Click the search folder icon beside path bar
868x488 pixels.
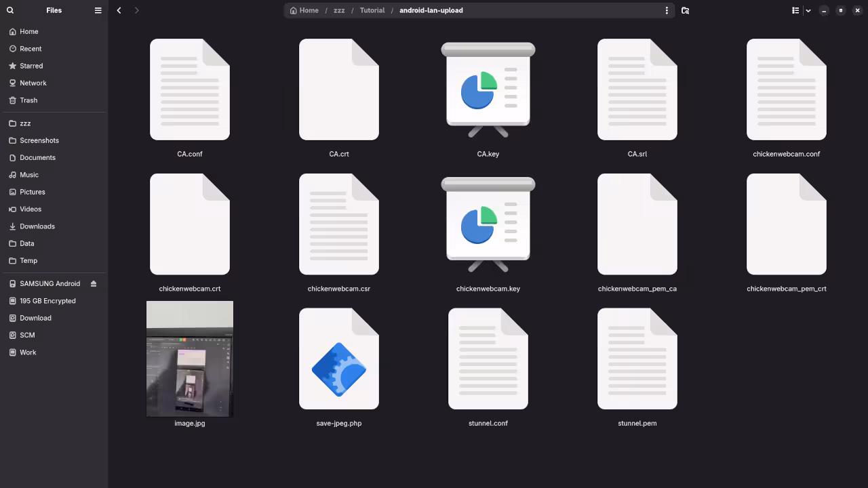(685, 10)
